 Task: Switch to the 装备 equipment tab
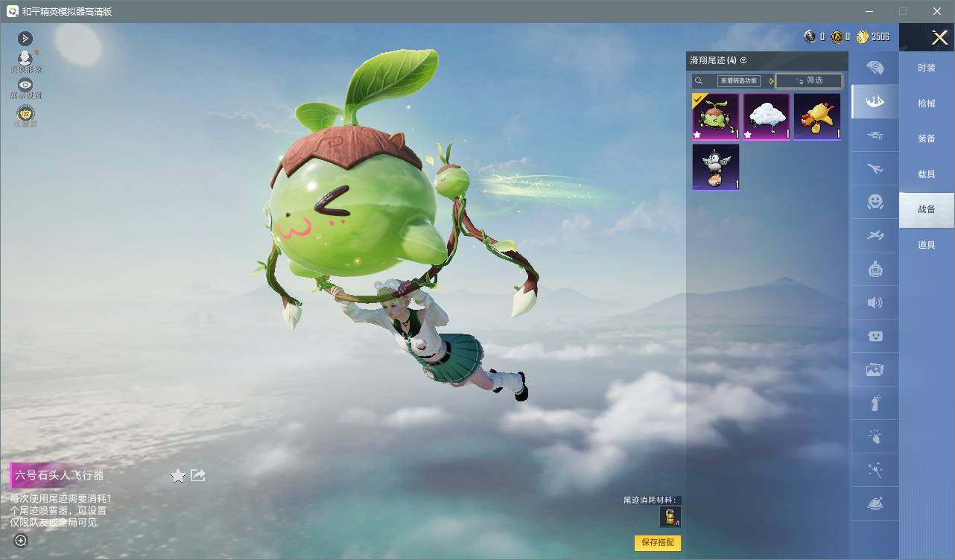coord(927,139)
